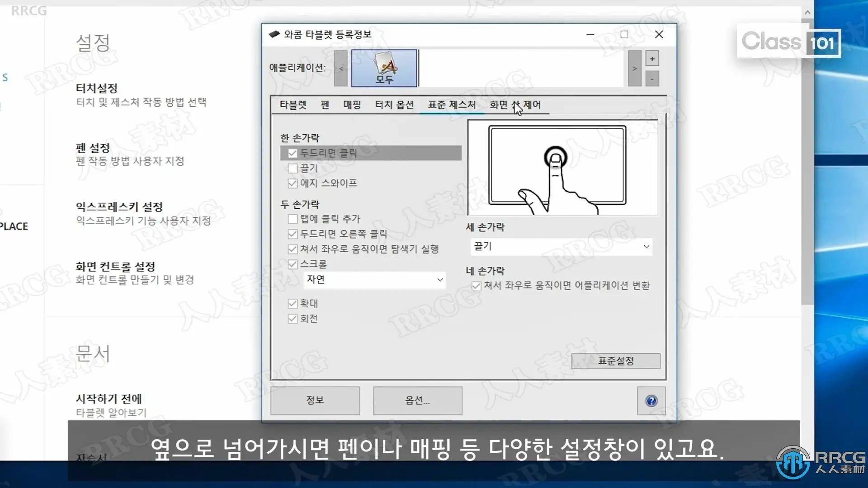The width and height of the screenshot is (868, 488).
Task: Open 펜 설정 link in settings page
Action: coord(93,148)
